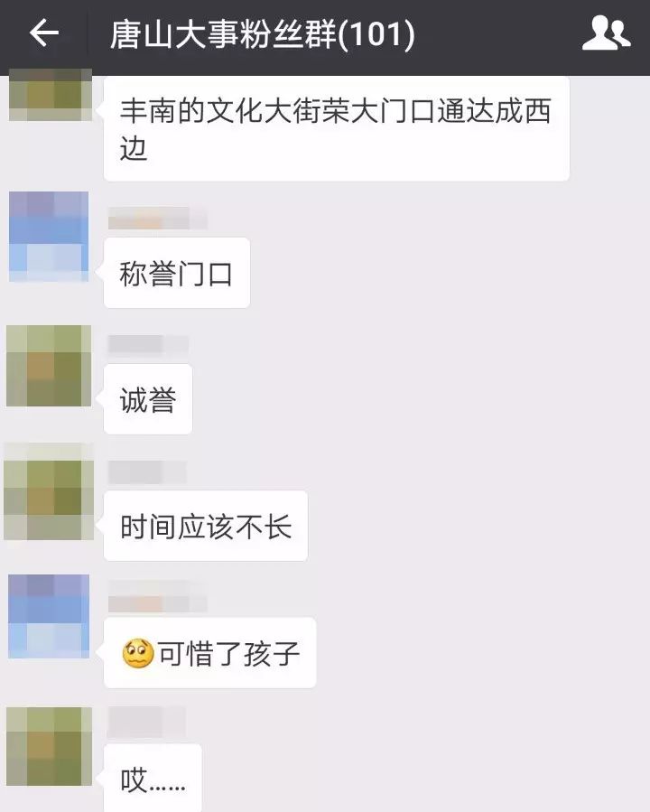Open the group members icon
Viewport: 650px width, 812px height.
(606, 33)
